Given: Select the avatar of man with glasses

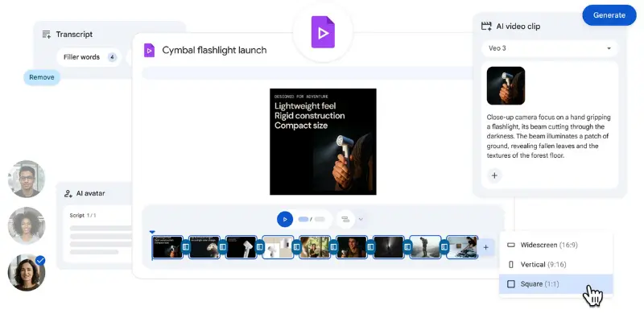Looking at the screenshot, I should pos(27,179).
